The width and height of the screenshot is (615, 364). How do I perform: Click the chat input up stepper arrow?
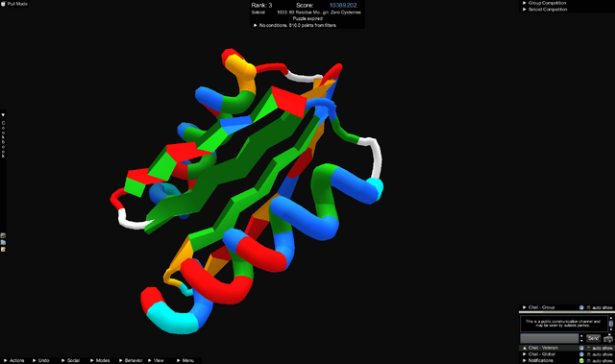click(581, 336)
